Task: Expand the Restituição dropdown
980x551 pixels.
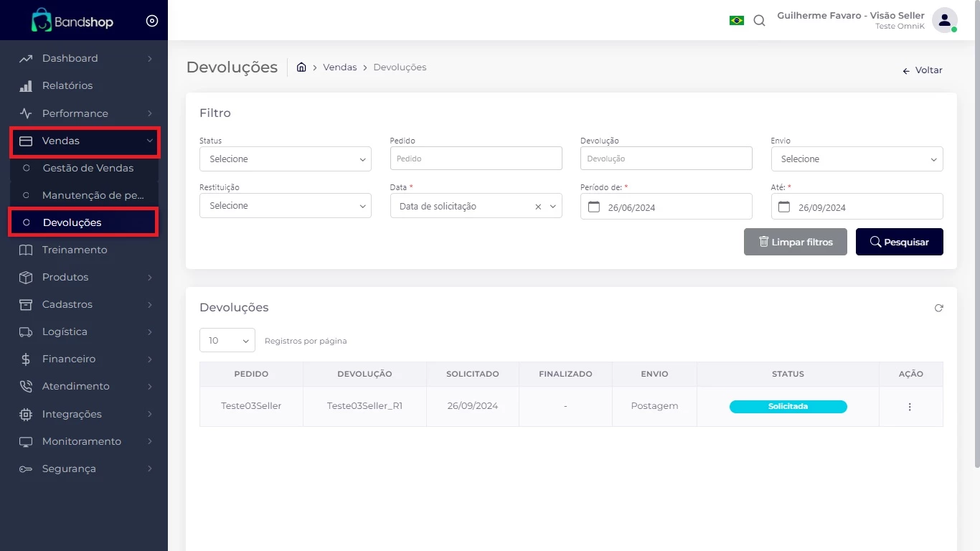Action: pos(285,206)
